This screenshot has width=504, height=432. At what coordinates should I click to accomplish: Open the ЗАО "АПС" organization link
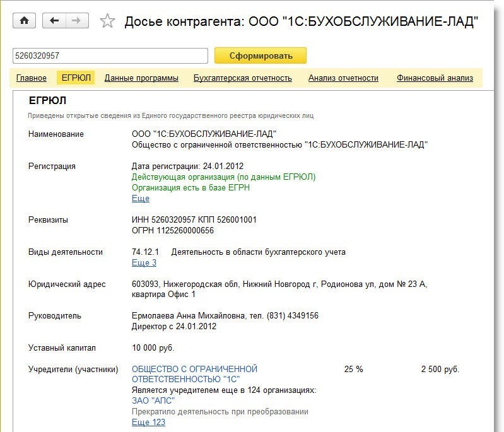pyautogui.click(x=153, y=400)
